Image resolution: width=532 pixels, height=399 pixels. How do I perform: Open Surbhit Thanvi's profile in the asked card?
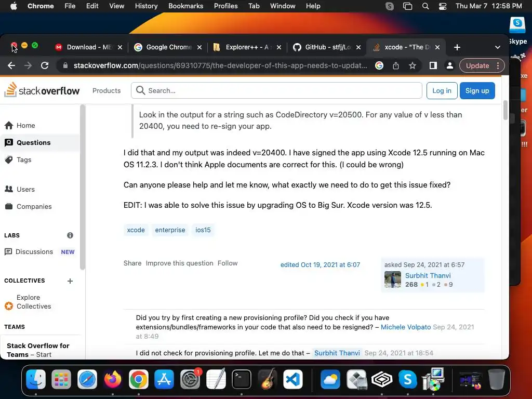[x=428, y=275]
